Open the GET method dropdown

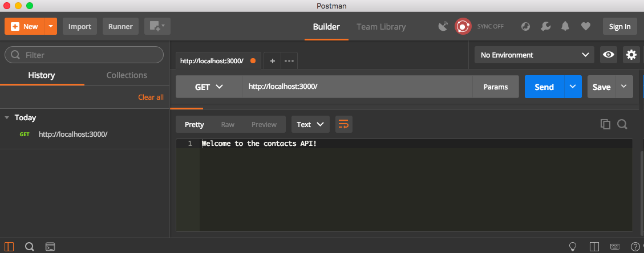209,87
